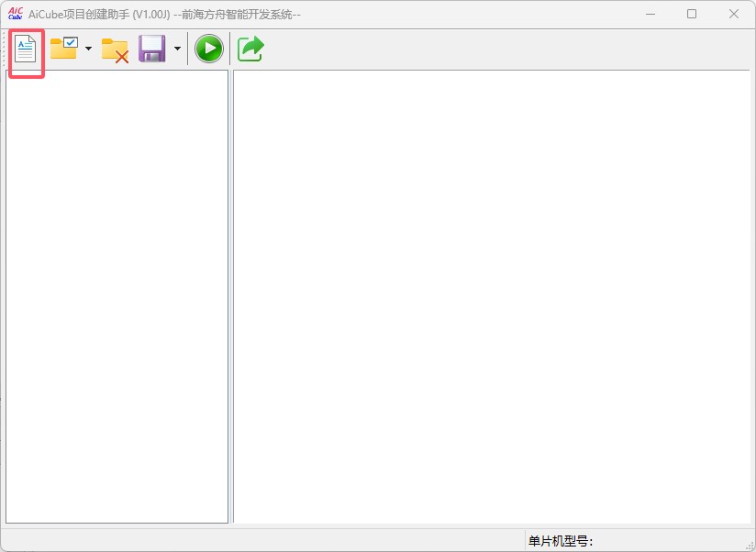
Task: Close the project using folder X icon
Action: tap(115, 50)
